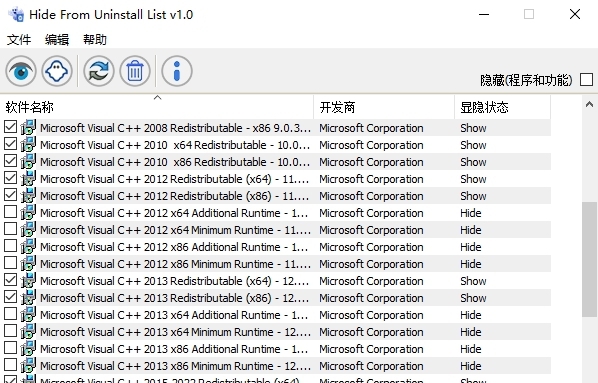Click the app icon in title bar
The width and height of the screenshot is (598, 383).
pyautogui.click(x=16, y=14)
